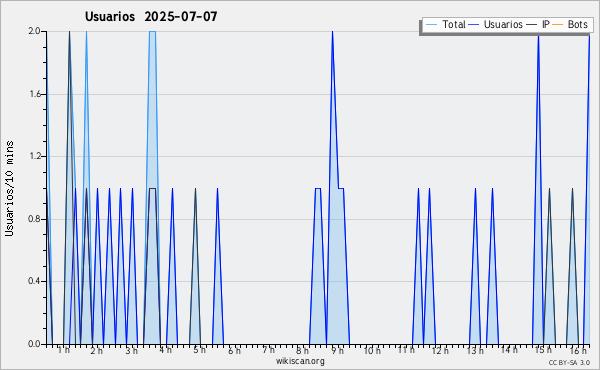600x370 pixels.
Task: Click the y-axis value 1.2
Action: point(34,156)
